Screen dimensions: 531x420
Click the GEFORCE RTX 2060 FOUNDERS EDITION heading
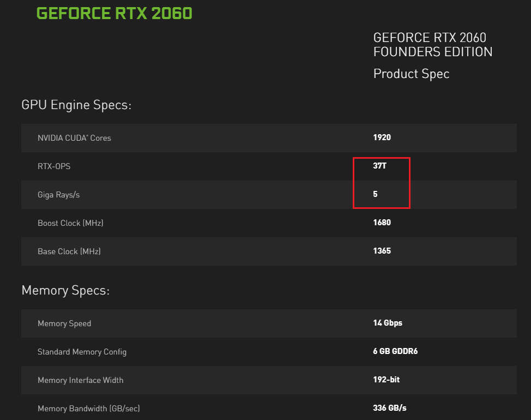click(x=432, y=45)
